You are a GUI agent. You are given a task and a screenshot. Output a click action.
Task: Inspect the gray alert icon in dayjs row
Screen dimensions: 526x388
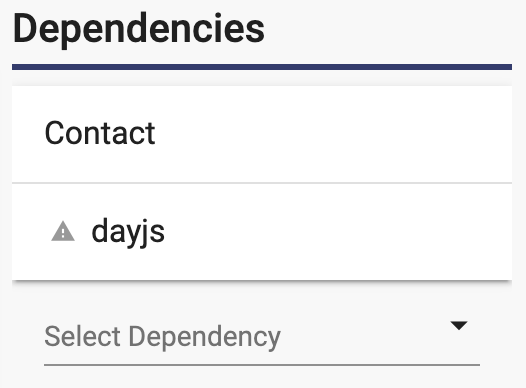point(63,231)
